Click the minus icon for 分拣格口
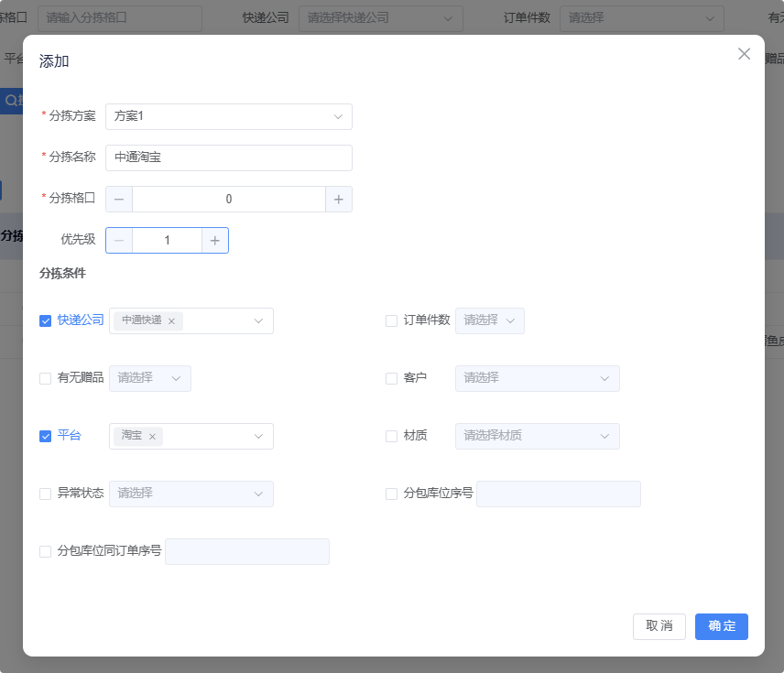 [x=119, y=200]
